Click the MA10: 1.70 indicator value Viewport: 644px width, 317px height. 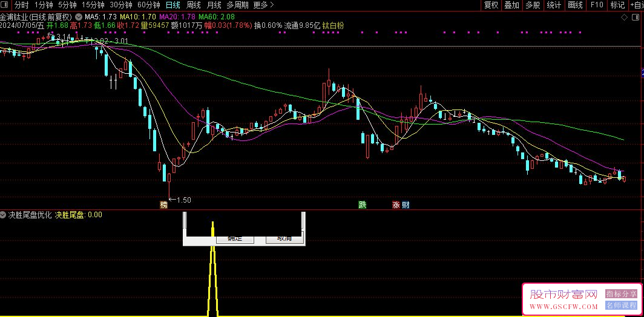138,18
